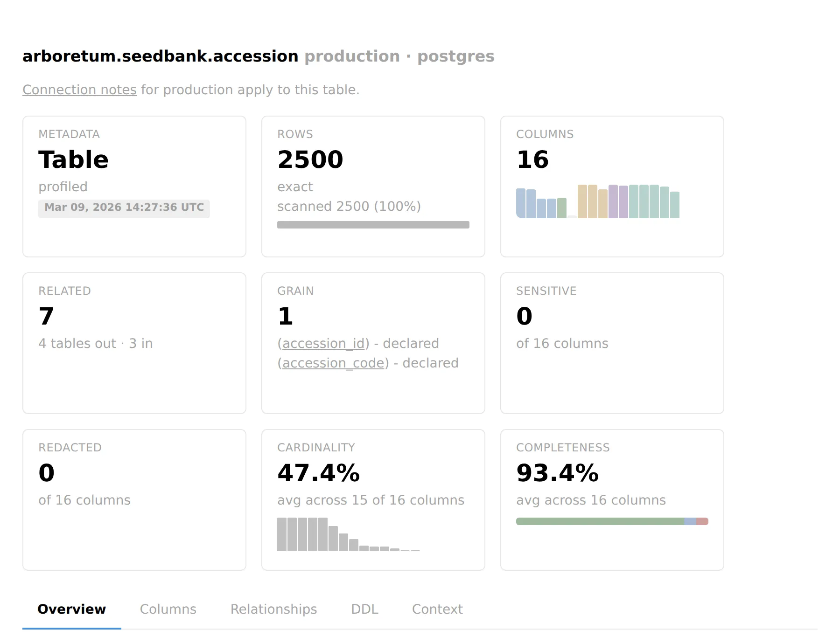Screen dimensions: 840x637
Task: Click the columns type bar chart
Action: coord(598,201)
